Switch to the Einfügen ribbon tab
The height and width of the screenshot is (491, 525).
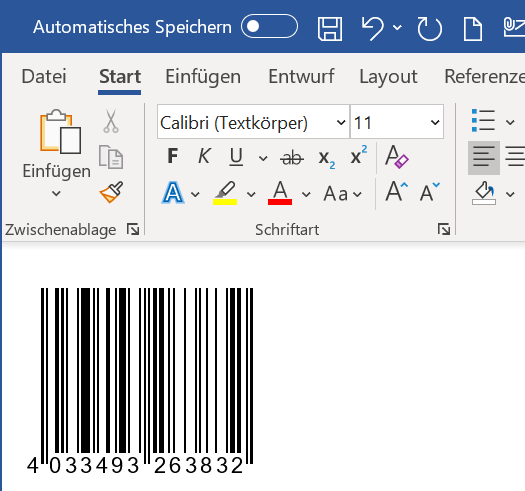click(x=203, y=76)
